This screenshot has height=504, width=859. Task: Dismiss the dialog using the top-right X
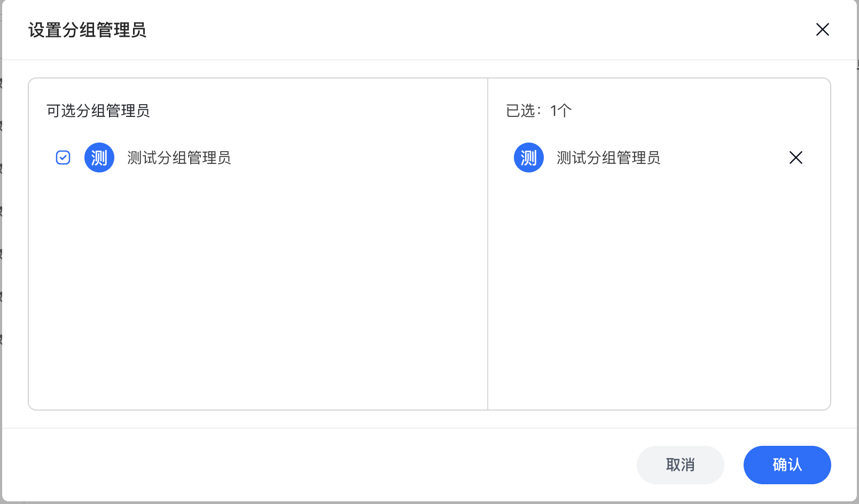click(822, 29)
